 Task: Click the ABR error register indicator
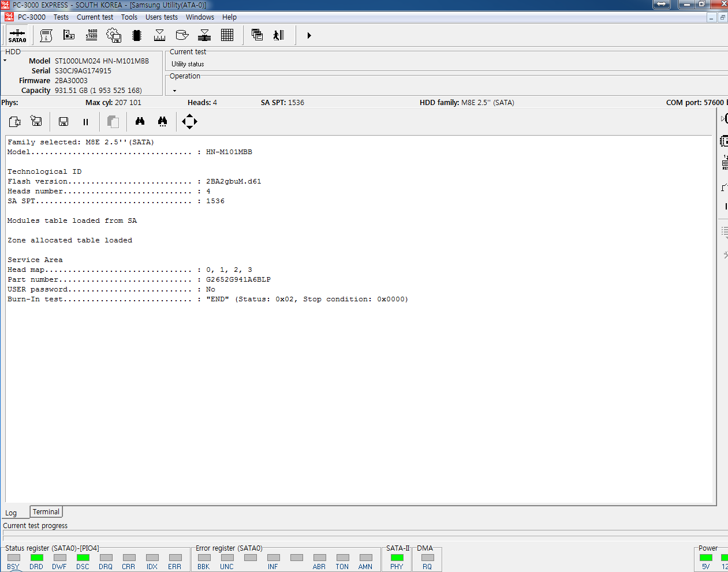[x=319, y=558]
